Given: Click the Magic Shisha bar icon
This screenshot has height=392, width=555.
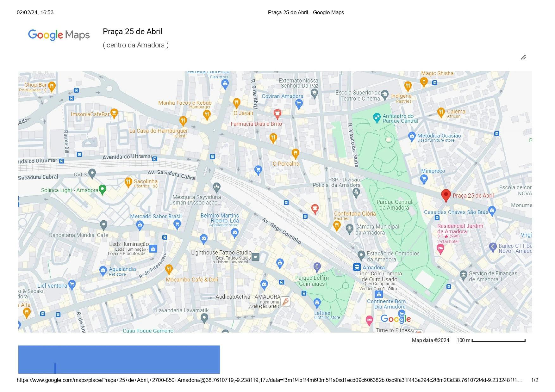Looking at the screenshot, I should click(424, 82).
